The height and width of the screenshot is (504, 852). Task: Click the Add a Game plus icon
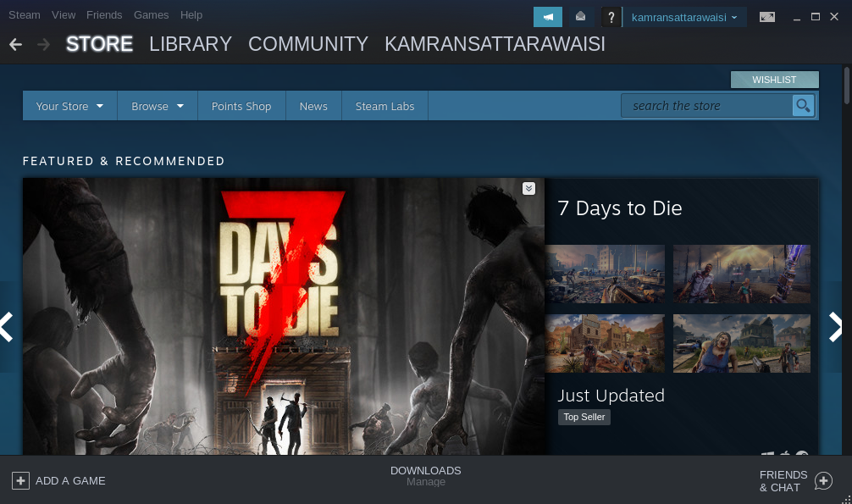point(20,480)
